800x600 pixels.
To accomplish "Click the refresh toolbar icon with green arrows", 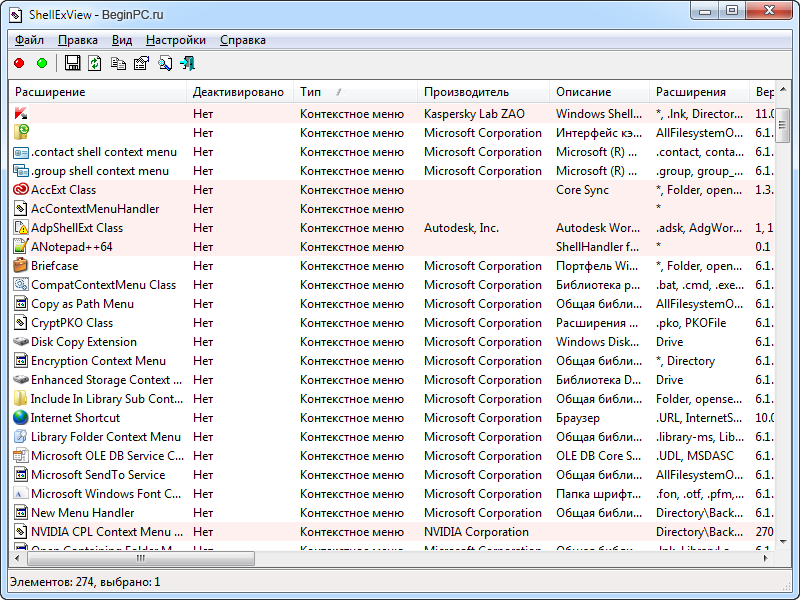I will click(x=95, y=63).
